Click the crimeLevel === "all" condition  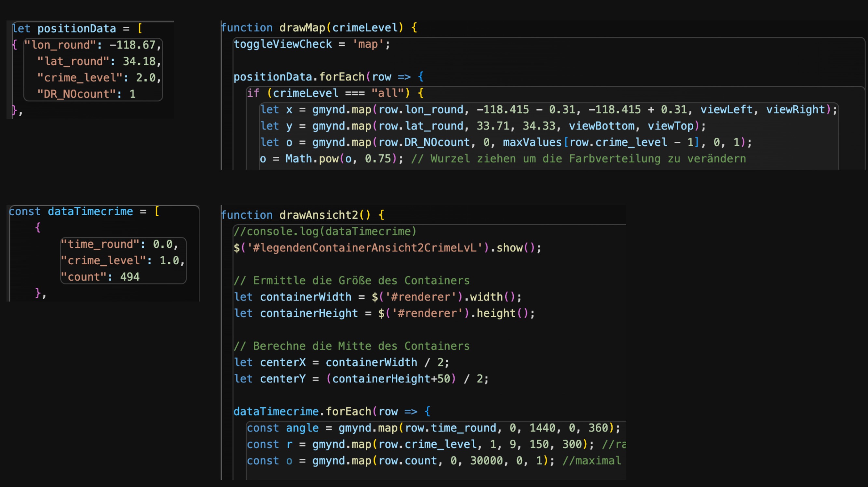point(339,93)
